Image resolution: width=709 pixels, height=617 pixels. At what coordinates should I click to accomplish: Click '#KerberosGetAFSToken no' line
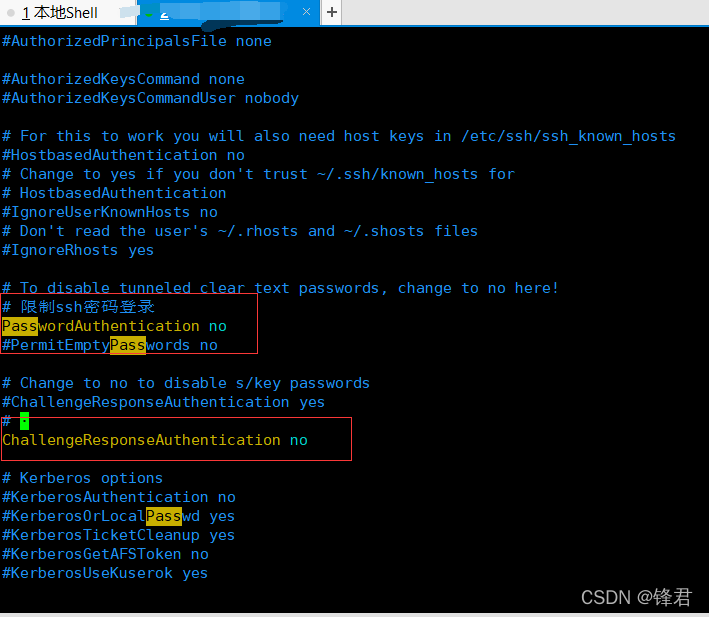(105, 554)
